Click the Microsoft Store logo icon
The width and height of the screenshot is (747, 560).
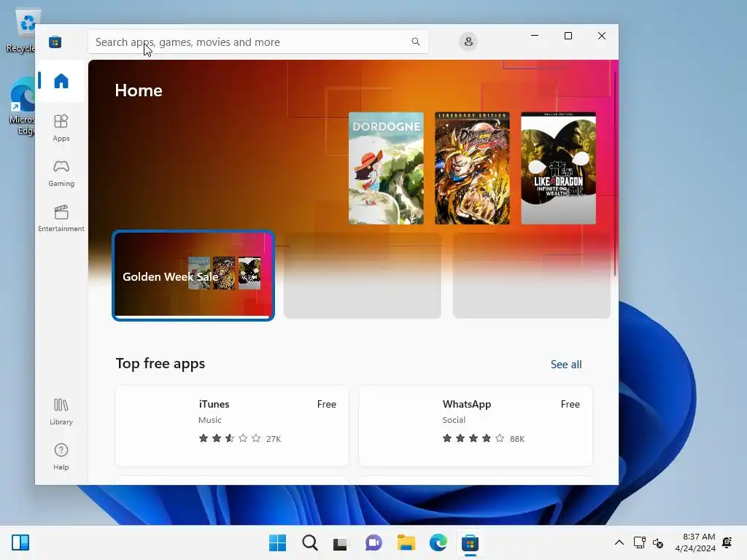pos(55,42)
